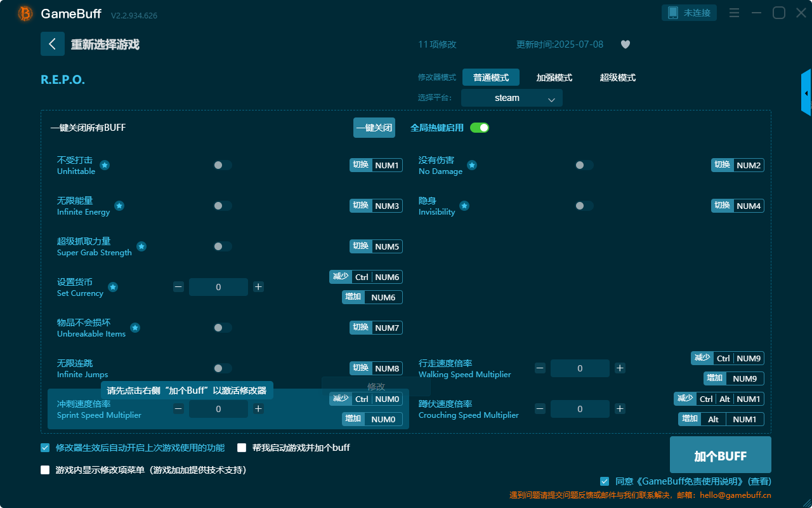Disable the 全局热键启用 green toggle
The height and width of the screenshot is (508, 812).
point(480,128)
